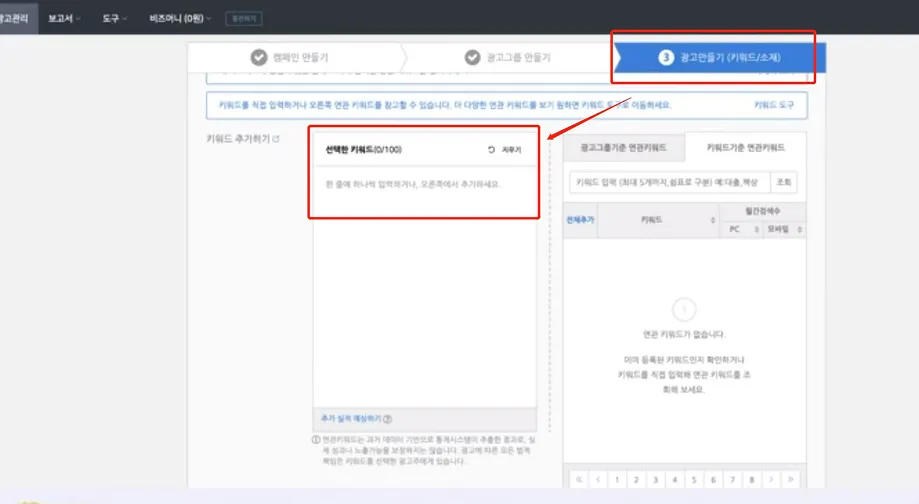Go to page 2 in pagination
Image resolution: width=919 pixels, height=504 pixels.
[x=636, y=479]
